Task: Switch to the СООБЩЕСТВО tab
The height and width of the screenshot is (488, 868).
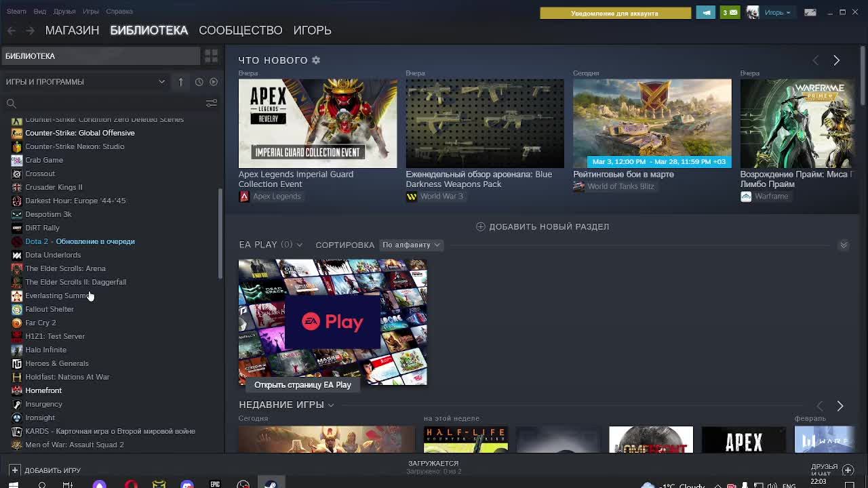Action: (241, 30)
